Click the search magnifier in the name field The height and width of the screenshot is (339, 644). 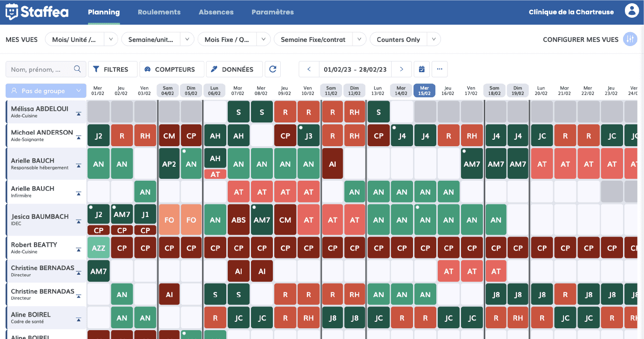[77, 68]
